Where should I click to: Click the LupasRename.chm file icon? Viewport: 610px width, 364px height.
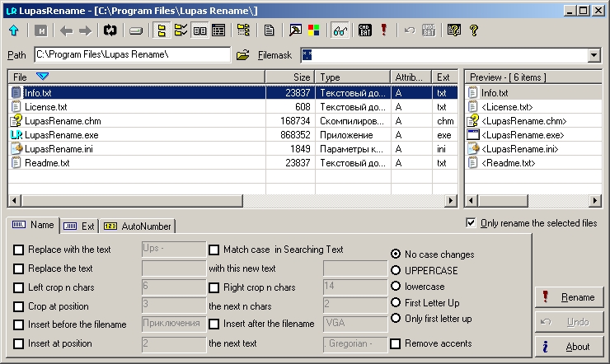click(16, 121)
